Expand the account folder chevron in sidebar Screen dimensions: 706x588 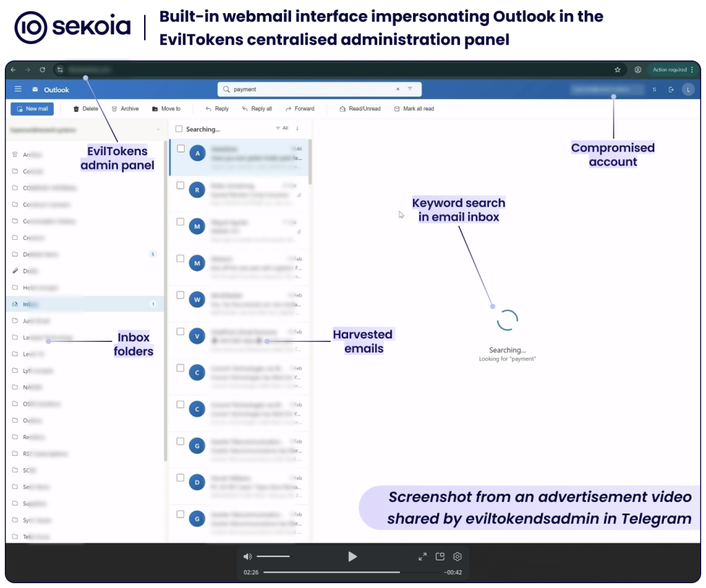coord(158,130)
